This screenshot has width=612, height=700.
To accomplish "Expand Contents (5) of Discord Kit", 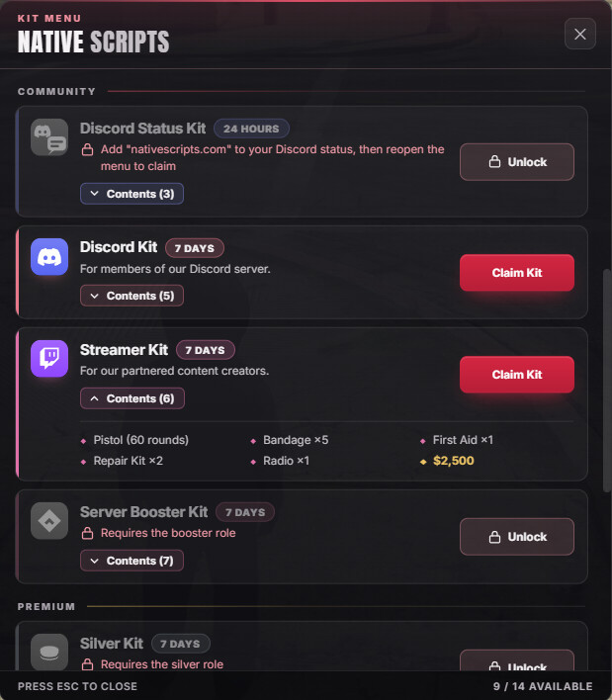I will [x=131, y=296].
